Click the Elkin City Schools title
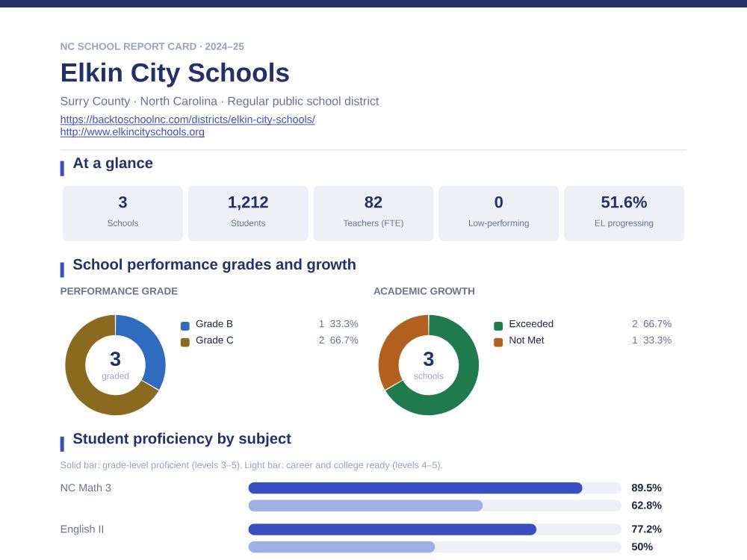 (x=175, y=73)
